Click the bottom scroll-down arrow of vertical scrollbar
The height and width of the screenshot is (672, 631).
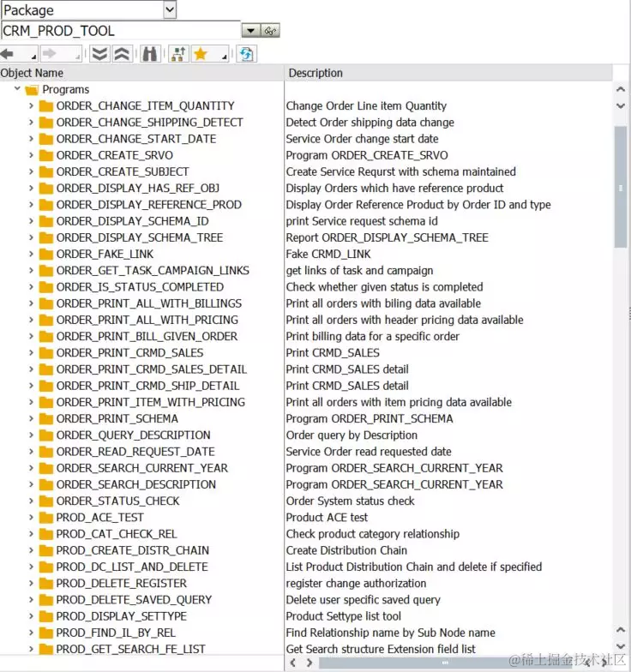[x=621, y=646]
